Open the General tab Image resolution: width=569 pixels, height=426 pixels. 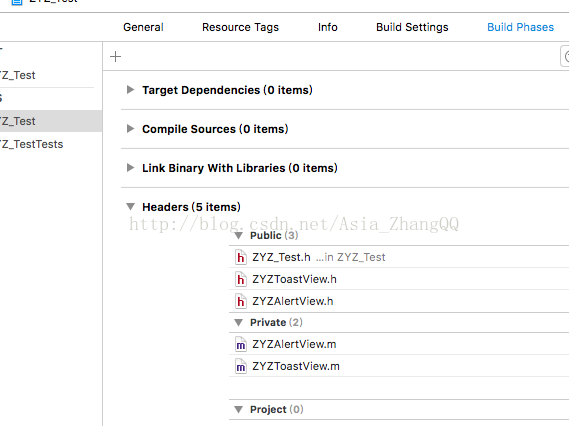[x=143, y=27]
